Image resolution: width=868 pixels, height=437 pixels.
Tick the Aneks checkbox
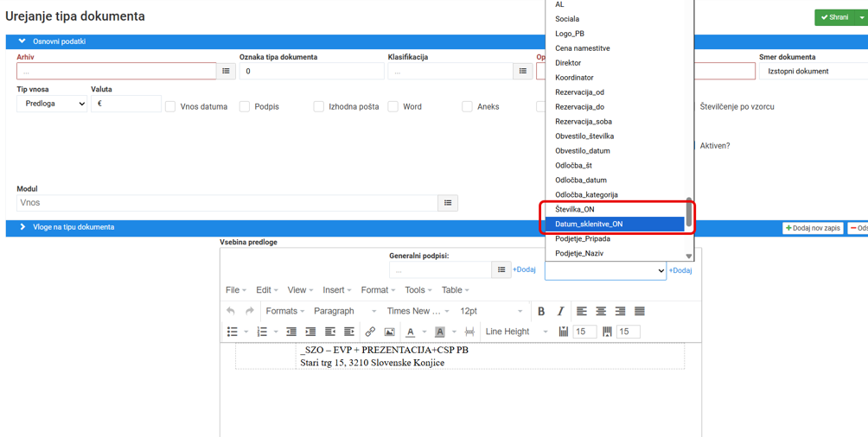tap(468, 107)
